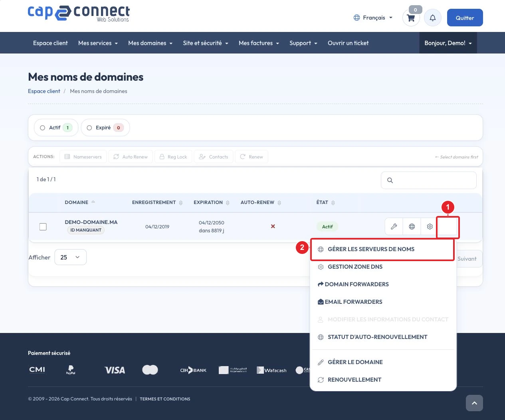Open the notifications bell
The width and height of the screenshot is (505, 420).
[x=432, y=18]
